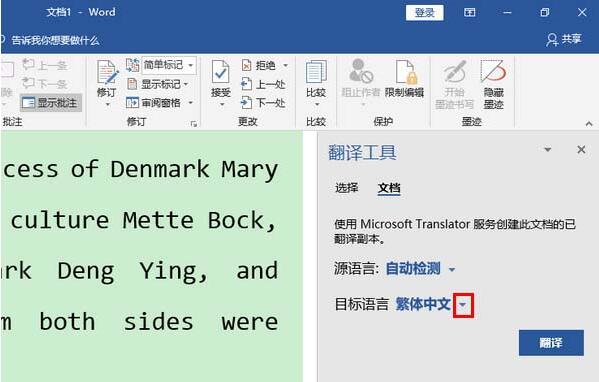The image size is (599, 382).
Task: Open the 修订 dropdown arrow
Action: [107, 104]
